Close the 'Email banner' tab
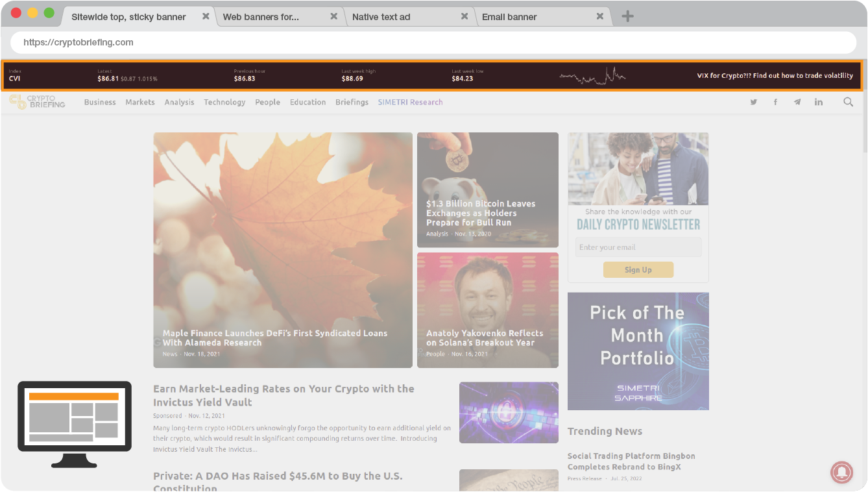The height and width of the screenshot is (492, 868). (x=600, y=16)
